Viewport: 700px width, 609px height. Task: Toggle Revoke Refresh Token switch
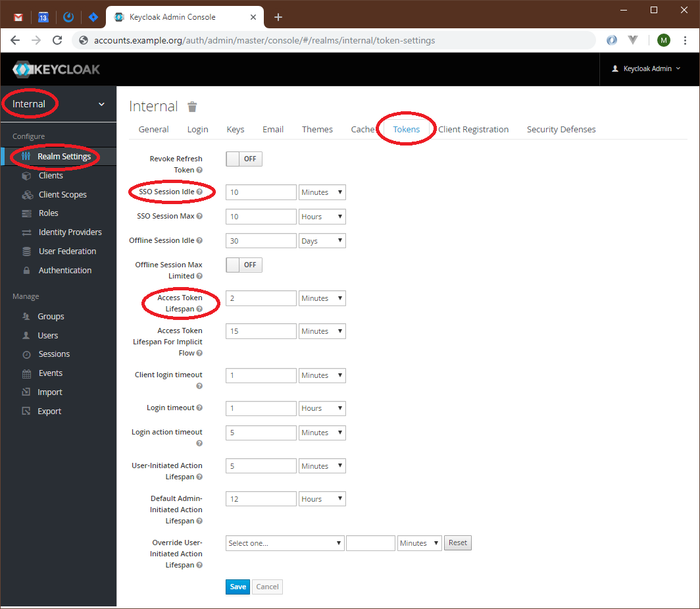click(x=243, y=159)
